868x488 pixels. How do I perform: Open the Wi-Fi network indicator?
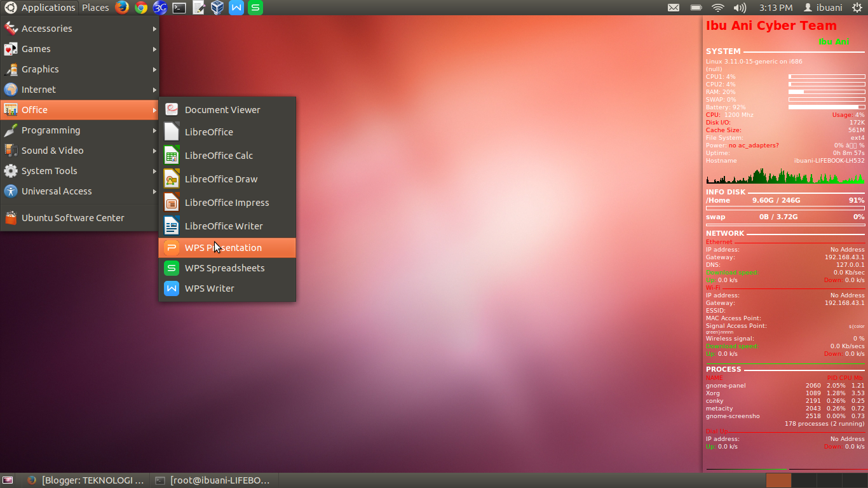[x=718, y=8]
